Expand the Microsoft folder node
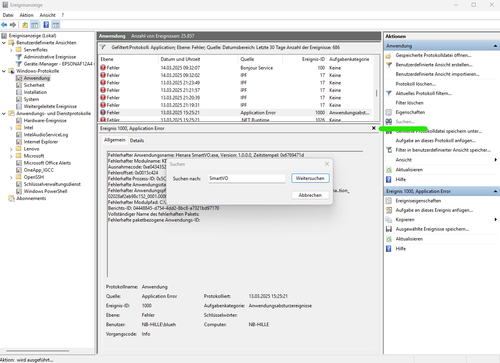 (x=11, y=156)
